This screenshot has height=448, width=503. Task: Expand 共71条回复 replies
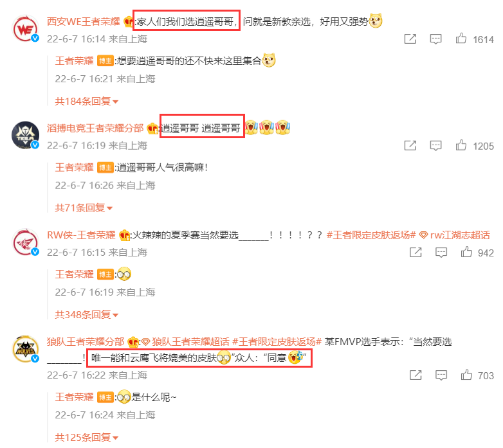tap(84, 208)
